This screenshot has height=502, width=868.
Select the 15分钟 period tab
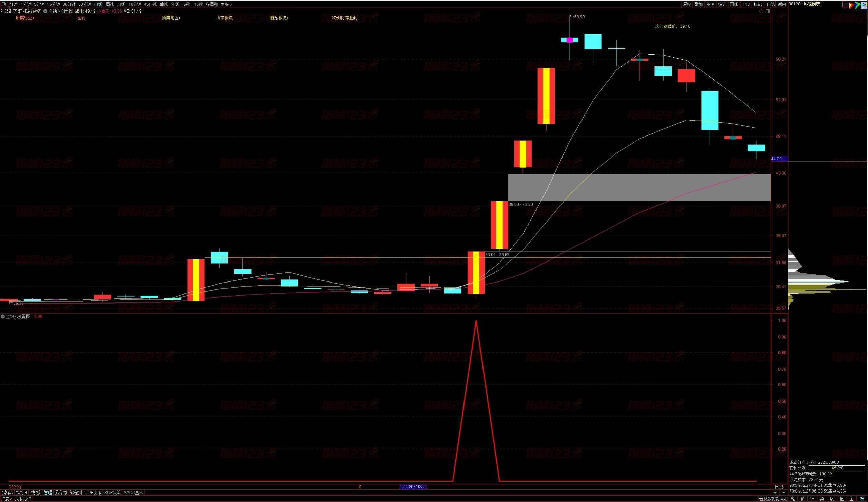53,4
